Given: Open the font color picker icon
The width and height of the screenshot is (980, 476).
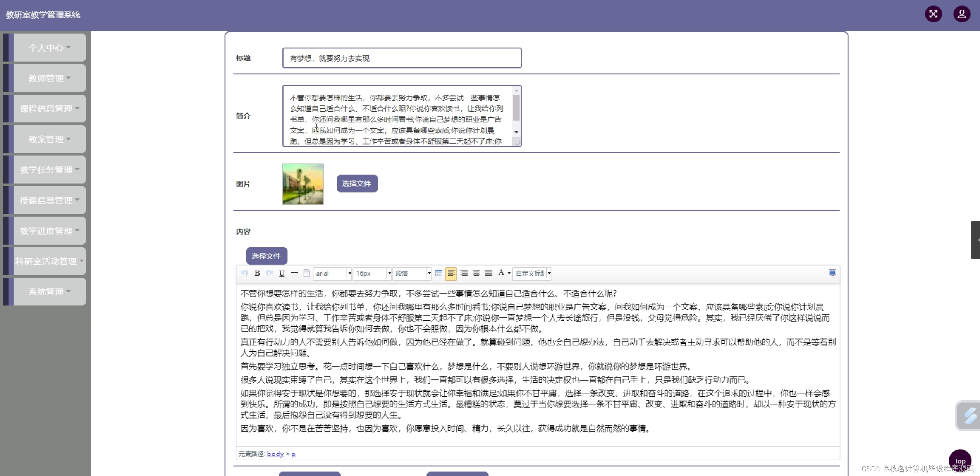Looking at the screenshot, I should 502,273.
